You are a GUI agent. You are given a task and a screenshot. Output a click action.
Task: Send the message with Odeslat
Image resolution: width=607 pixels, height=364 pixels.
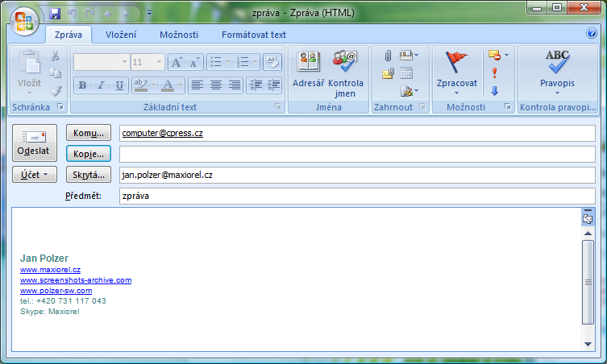[x=35, y=143]
